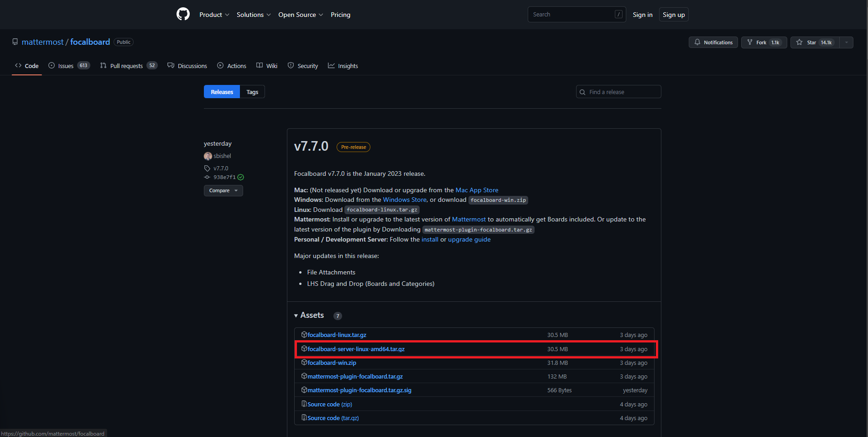Focus the top Search field
The width and height of the screenshot is (868, 437).
click(577, 14)
